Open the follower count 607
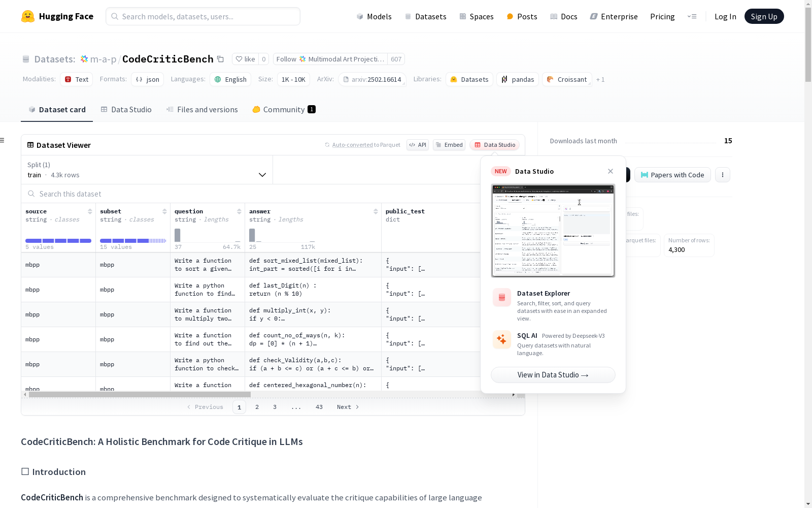The height and width of the screenshot is (508, 812). click(396, 59)
